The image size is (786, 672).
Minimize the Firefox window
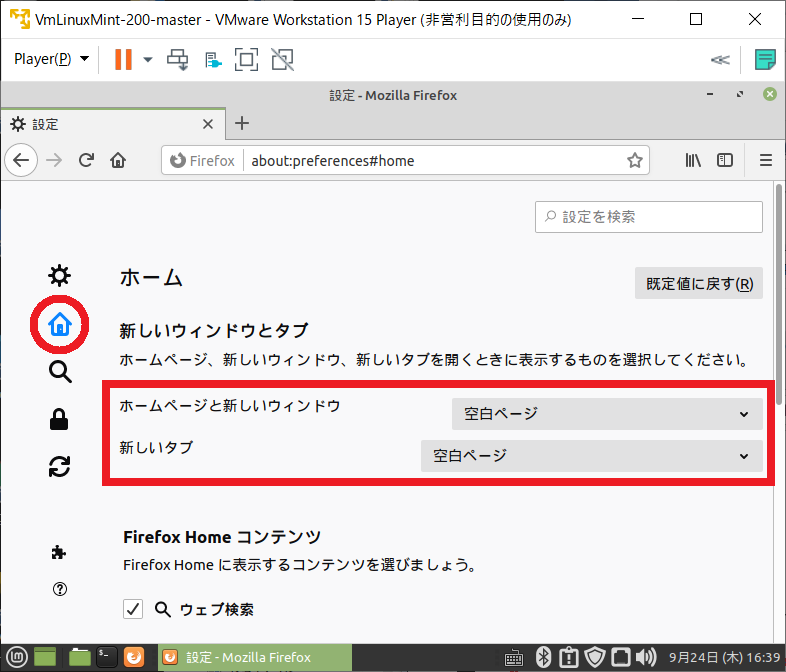pos(710,94)
